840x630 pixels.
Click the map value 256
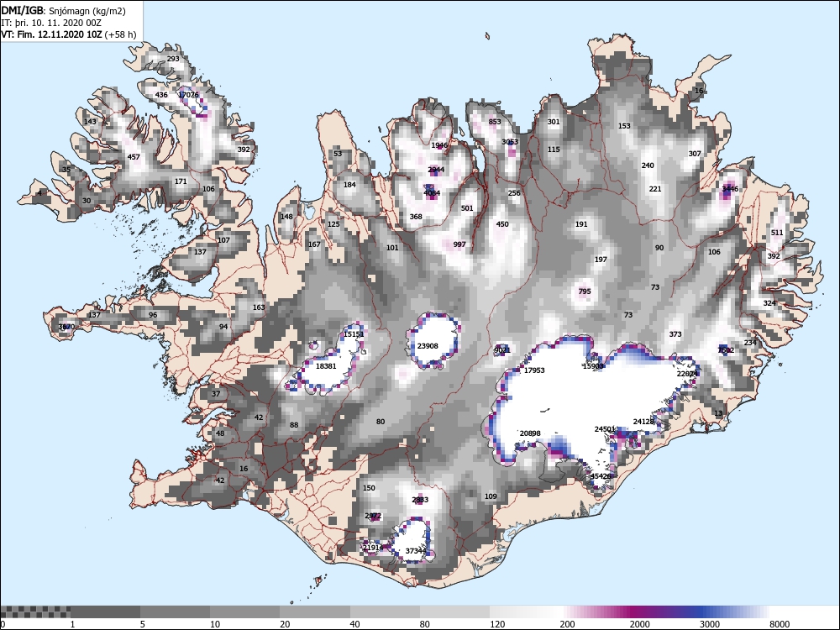click(x=514, y=193)
